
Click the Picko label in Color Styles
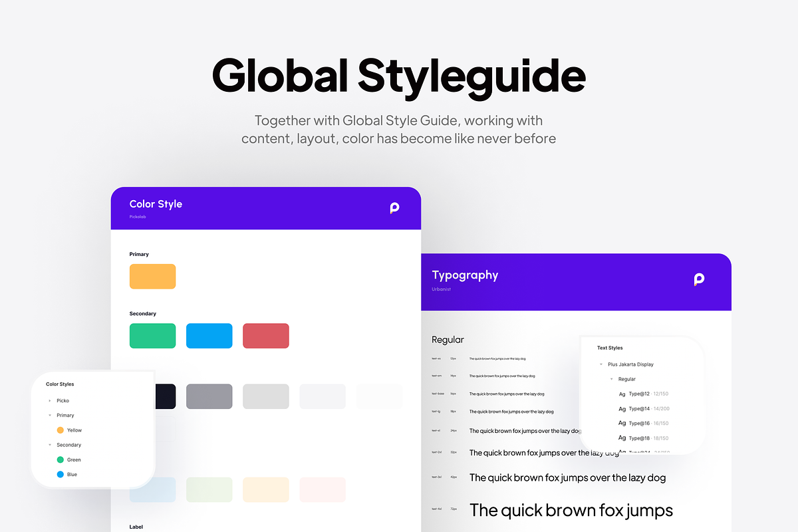coord(63,401)
